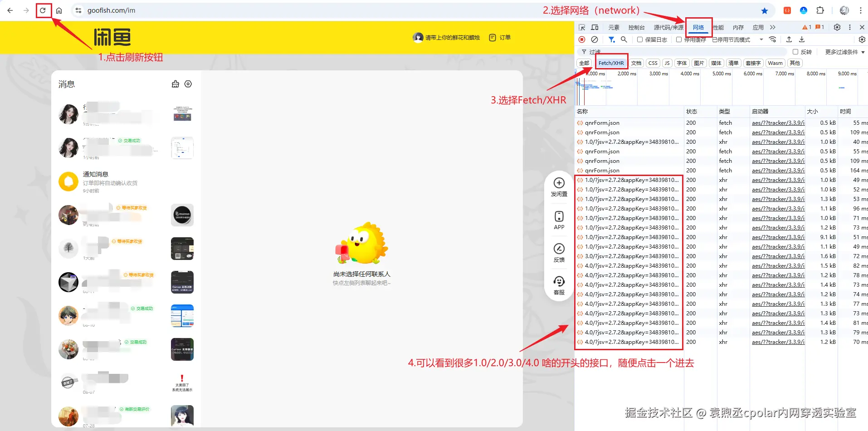The width and height of the screenshot is (868, 431).
Task: Filter requests by CSS
Action: pyautogui.click(x=653, y=63)
